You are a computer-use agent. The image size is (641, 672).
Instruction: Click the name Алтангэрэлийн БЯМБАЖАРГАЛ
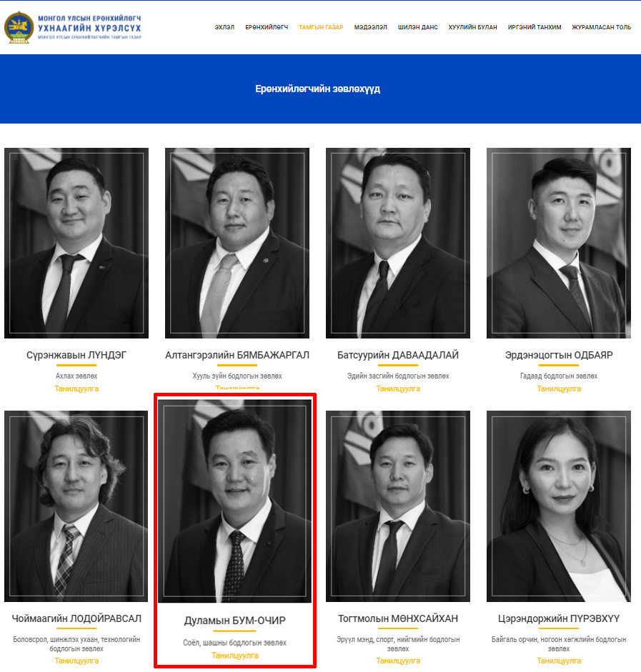(x=237, y=355)
